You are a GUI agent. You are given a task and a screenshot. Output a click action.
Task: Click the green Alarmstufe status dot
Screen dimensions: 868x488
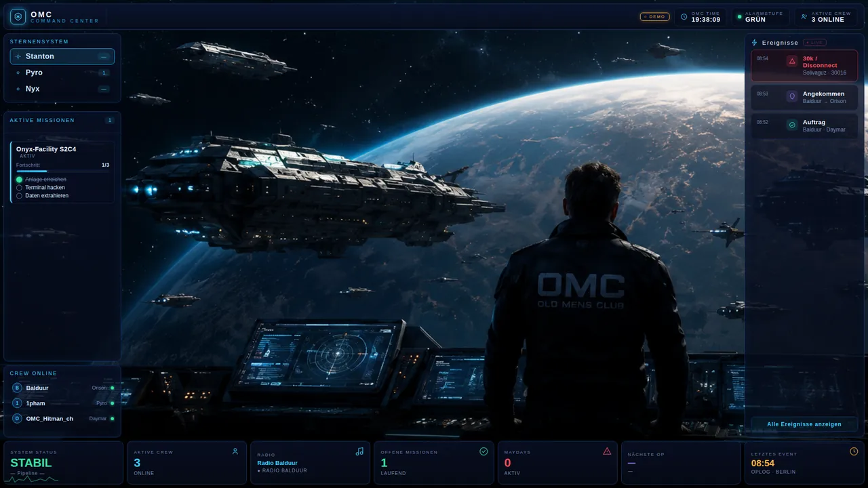coord(739,17)
